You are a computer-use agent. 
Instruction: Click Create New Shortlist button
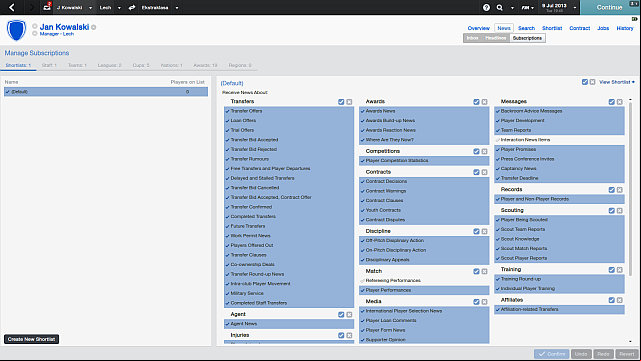coord(31,339)
